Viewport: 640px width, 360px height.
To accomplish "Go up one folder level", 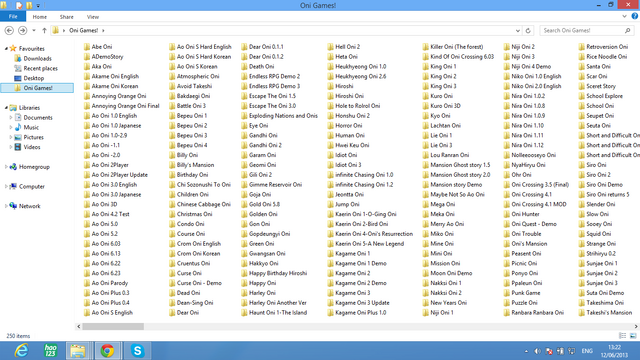I will 44,31.
